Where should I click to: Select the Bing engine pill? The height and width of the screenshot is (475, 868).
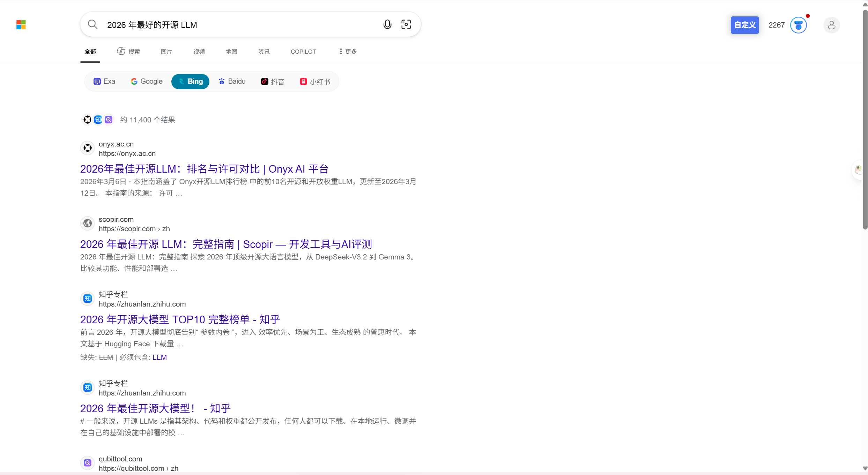click(x=190, y=82)
